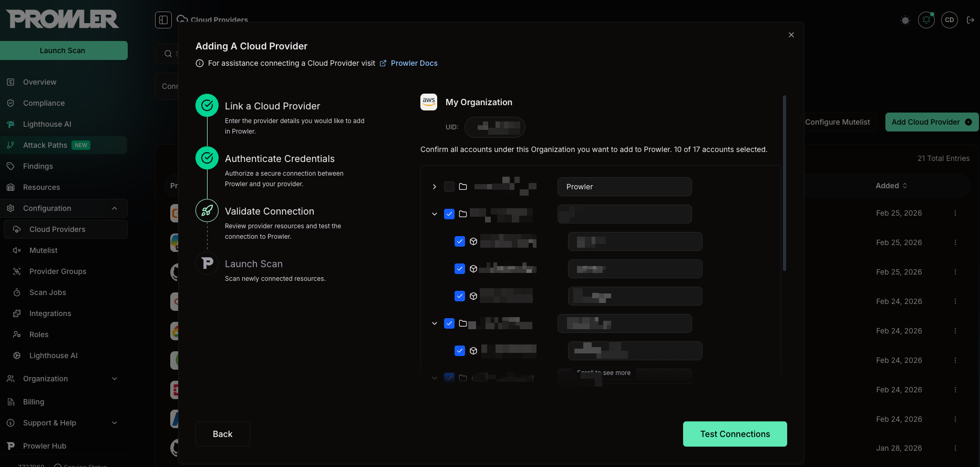Click the accounts list vertical scrollbar
Viewport: 980px width, 467px height.
point(785,183)
